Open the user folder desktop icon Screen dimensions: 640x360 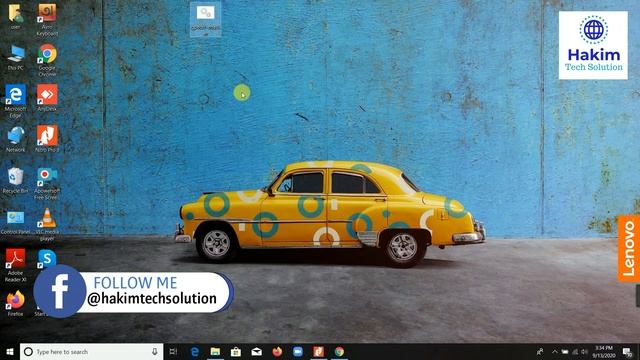pos(16,16)
